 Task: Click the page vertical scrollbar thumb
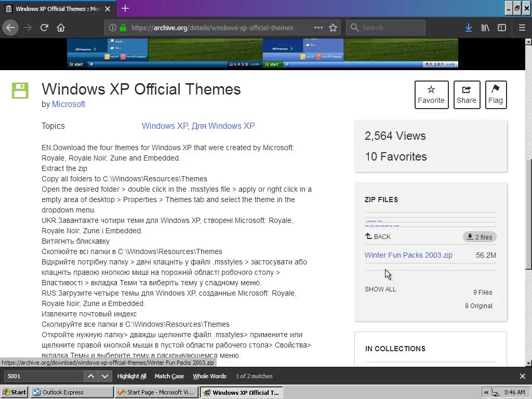pyautogui.click(x=528, y=215)
